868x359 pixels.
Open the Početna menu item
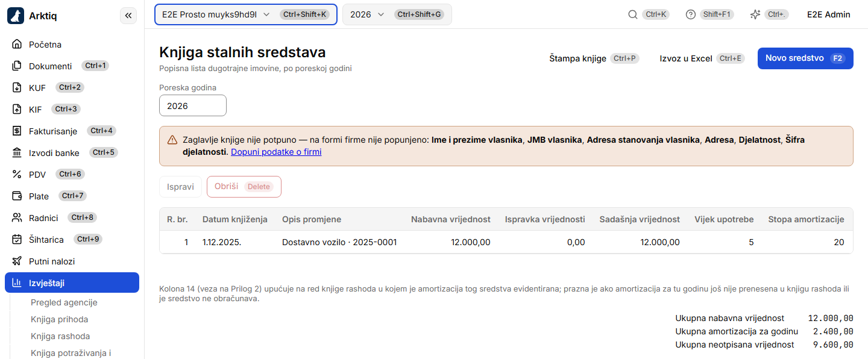click(x=72, y=45)
